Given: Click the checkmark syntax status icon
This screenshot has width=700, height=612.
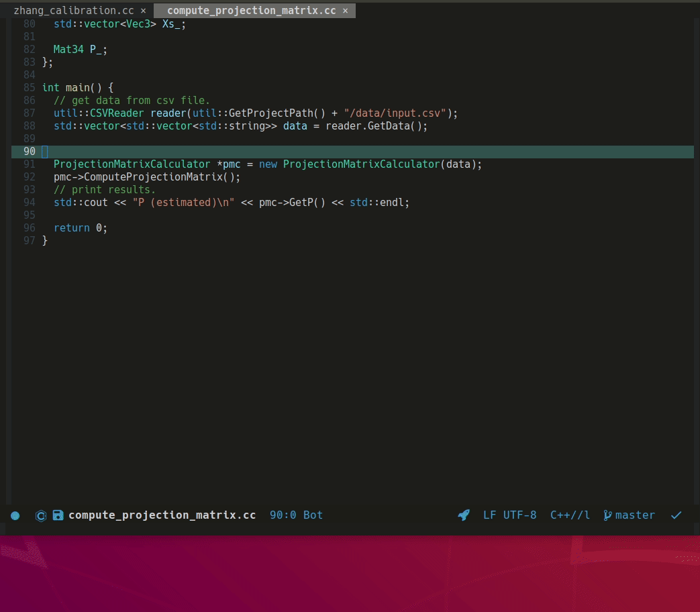Looking at the screenshot, I should (x=677, y=515).
